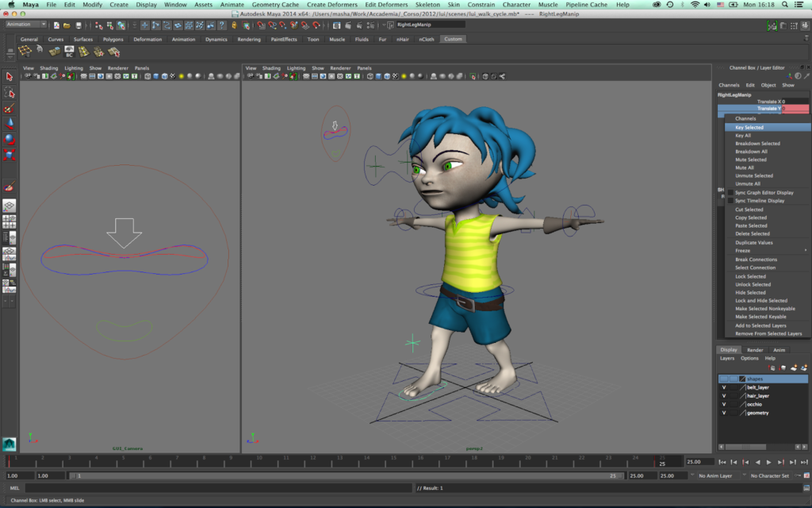Choose Key Selected from context menu

pos(749,127)
